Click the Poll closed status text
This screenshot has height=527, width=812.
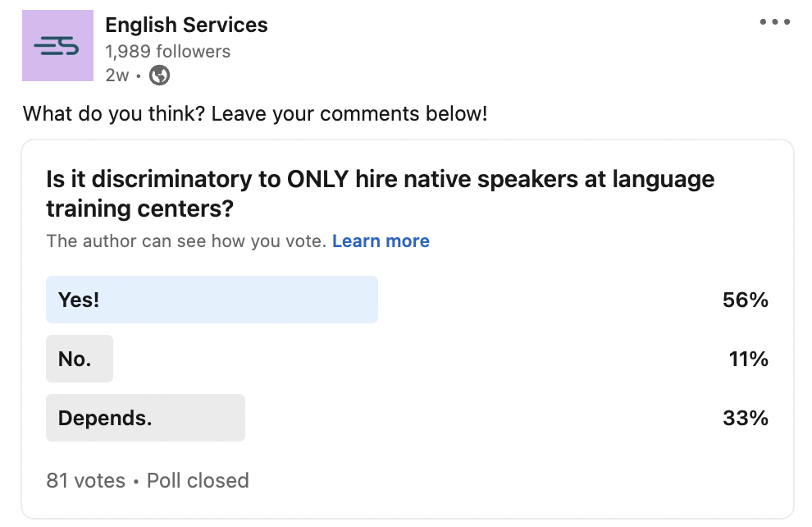point(198,480)
